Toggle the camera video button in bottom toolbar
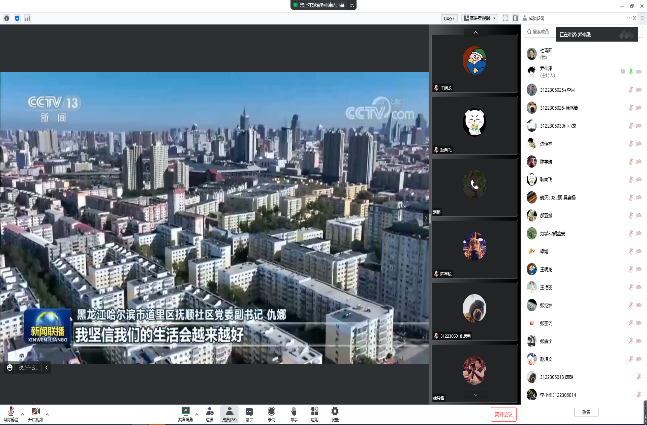The height and width of the screenshot is (425, 647). point(36,410)
